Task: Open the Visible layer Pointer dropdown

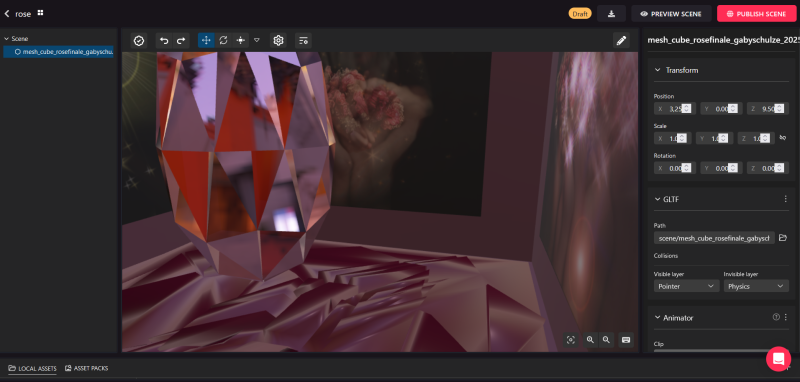Action: pyautogui.click(x=686, y=286)
